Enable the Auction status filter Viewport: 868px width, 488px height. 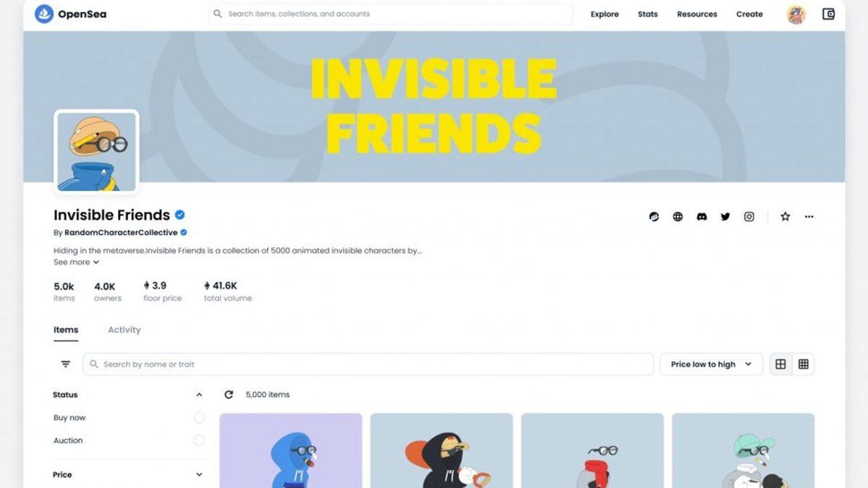[x=199, y=440]
